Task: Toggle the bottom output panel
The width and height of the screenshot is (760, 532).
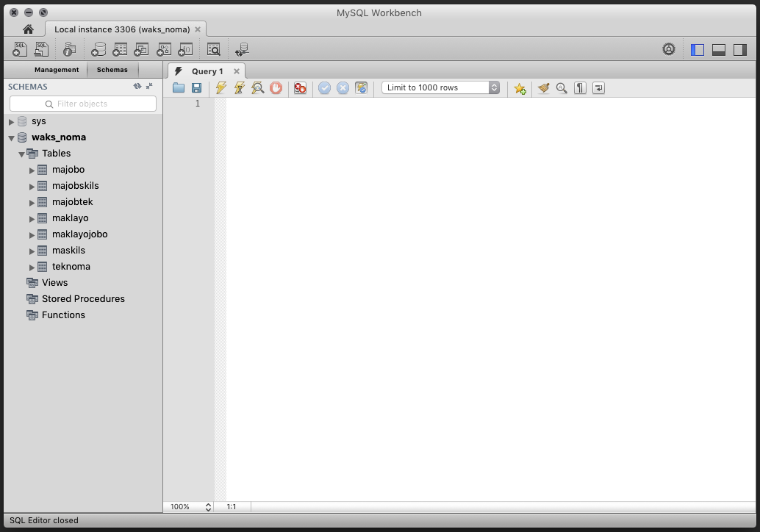Action: tap(719, 49)
